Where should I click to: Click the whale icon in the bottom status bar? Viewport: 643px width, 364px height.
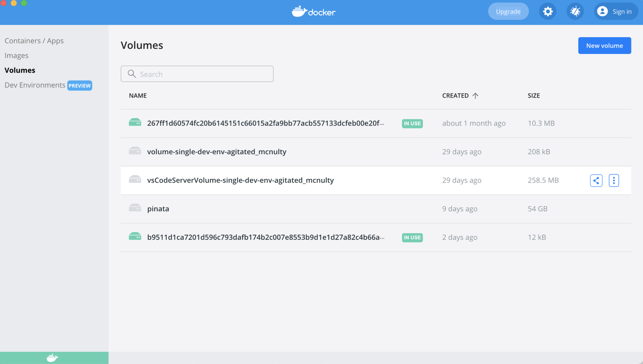tap(51, 357)
